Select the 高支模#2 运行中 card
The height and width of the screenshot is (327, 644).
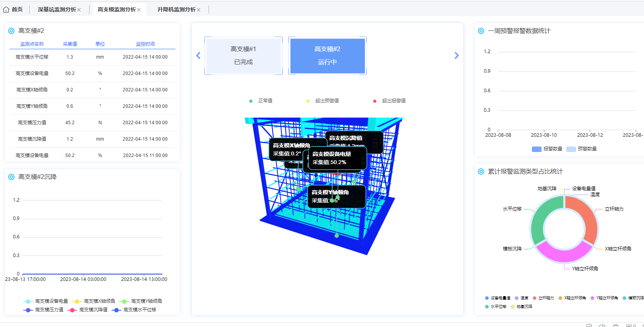point(327,55)
